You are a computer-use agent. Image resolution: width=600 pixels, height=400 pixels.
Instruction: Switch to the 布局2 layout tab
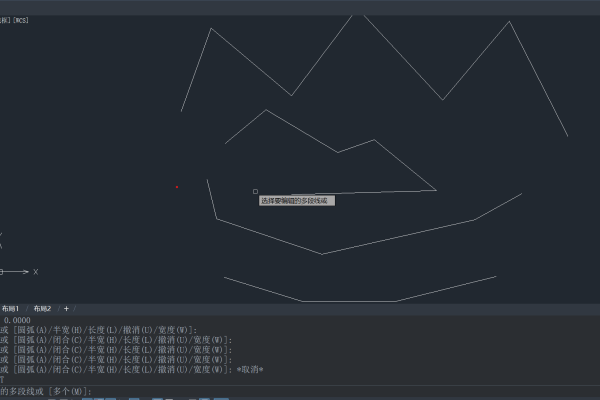(42, 308)
